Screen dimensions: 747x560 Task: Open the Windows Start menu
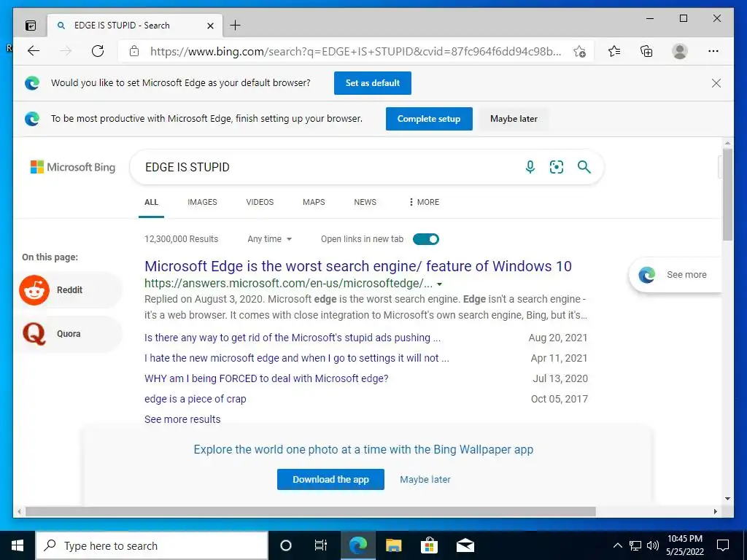tap(18, 545)
